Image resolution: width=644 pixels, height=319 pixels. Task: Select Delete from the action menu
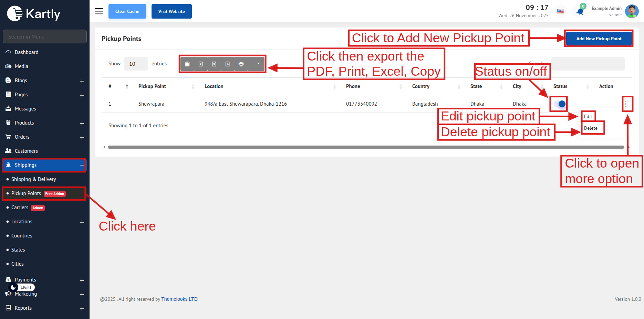591,128
